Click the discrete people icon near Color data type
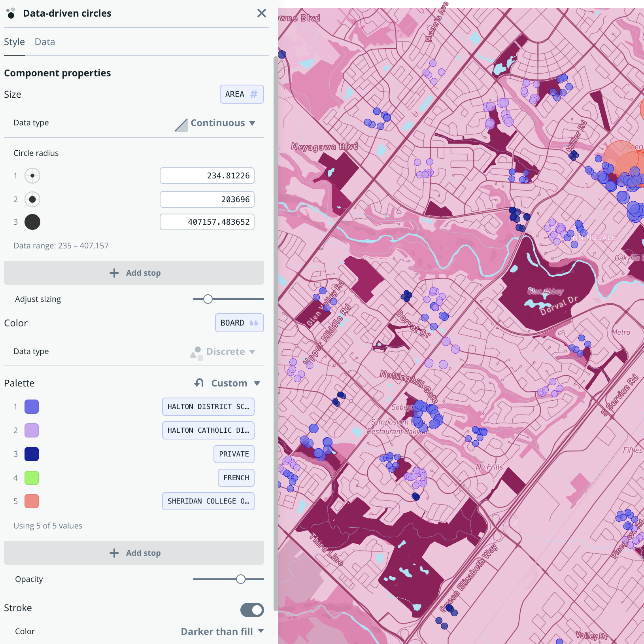Viewport: 644px width, 644px height. click(x=196, y=351)
